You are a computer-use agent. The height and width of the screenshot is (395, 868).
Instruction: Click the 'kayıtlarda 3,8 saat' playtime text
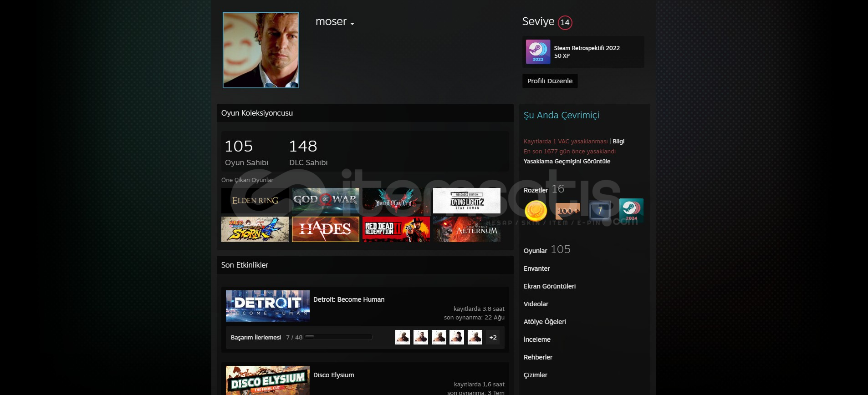coord(479,309)
